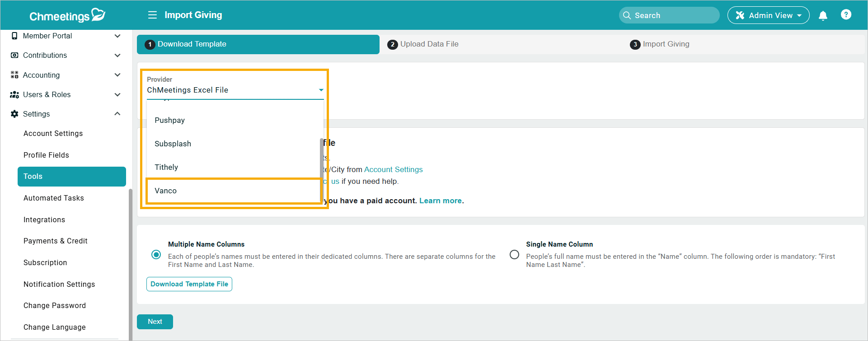The height and width of the screenshot is (341, 868).
Task: Click the Contributions money icon
Action: tap(14, 55)
